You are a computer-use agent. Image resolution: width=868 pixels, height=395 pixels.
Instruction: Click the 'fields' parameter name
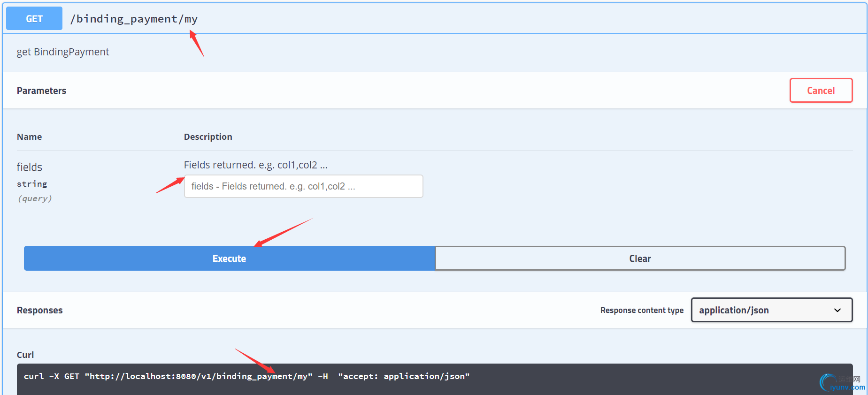(30, 167)
